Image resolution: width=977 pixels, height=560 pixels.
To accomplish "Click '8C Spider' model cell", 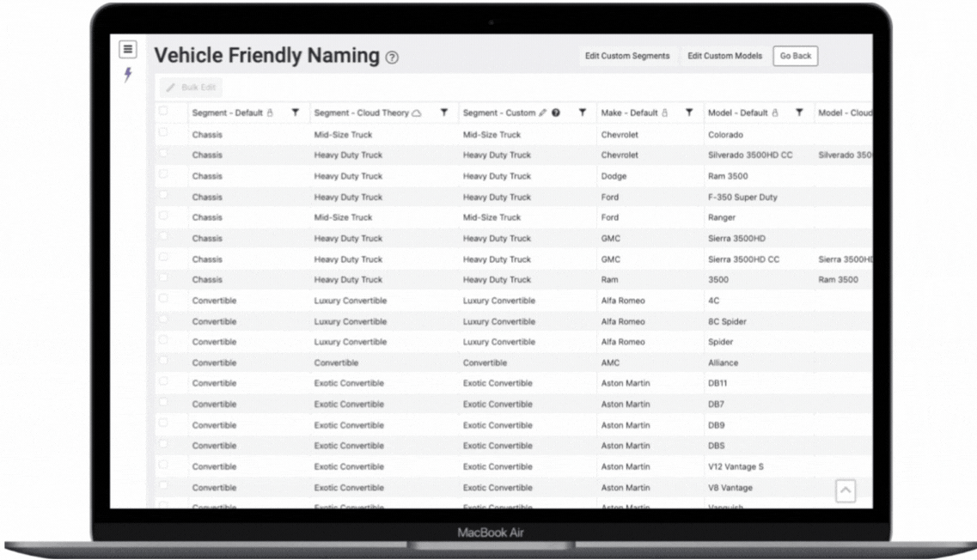I will [727, 321].
